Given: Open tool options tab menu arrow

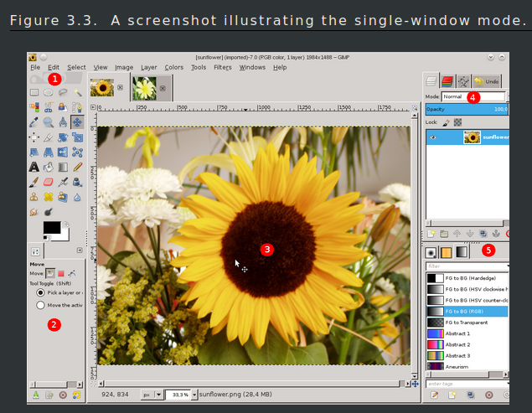Looking at the screenshot, I should (80, 250).
